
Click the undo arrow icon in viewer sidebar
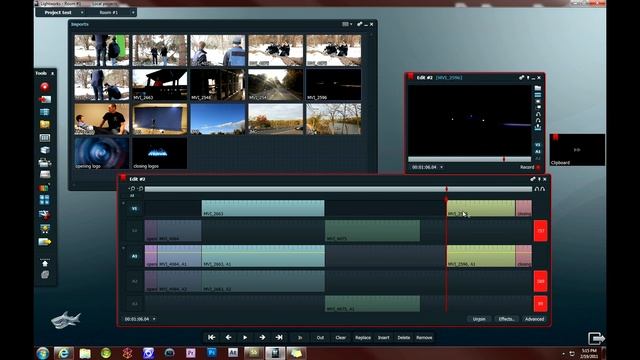[538, 114]
